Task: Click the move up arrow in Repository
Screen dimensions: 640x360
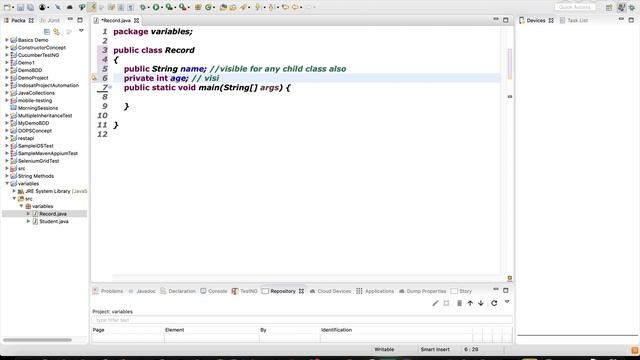Action: click(x=470, y=303)
